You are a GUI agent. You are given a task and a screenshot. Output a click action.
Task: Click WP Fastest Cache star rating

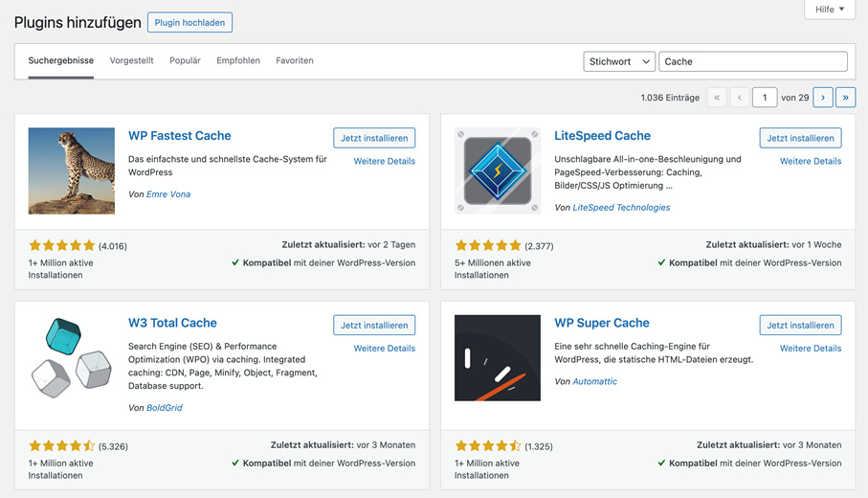click(x=62, y=245)
